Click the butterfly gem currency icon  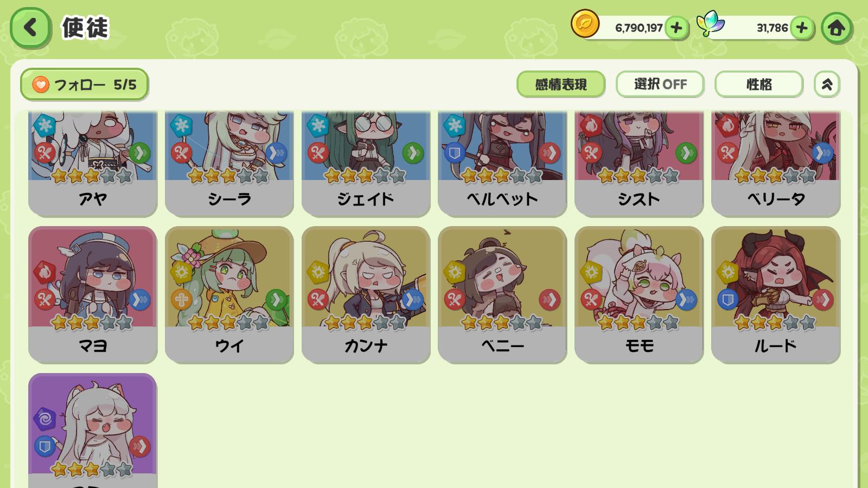click(x=710, y=24)
